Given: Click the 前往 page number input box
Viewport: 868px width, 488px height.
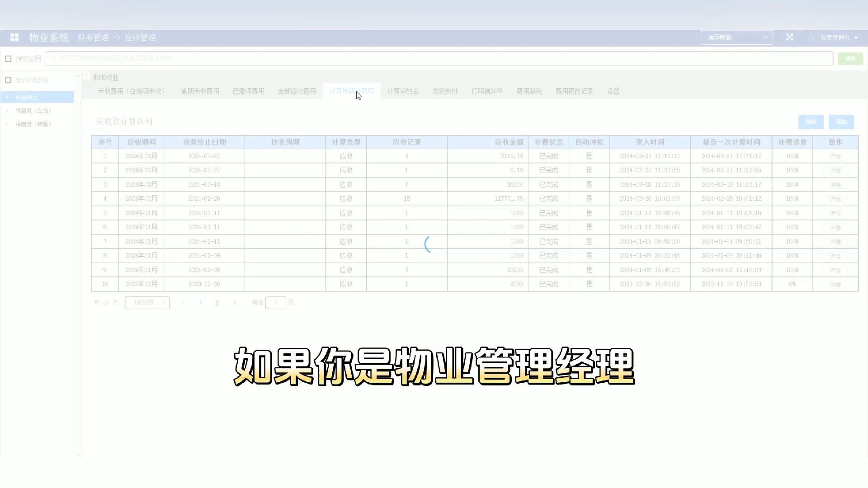Looking at the screenshot, I should [x=276, y=303].
